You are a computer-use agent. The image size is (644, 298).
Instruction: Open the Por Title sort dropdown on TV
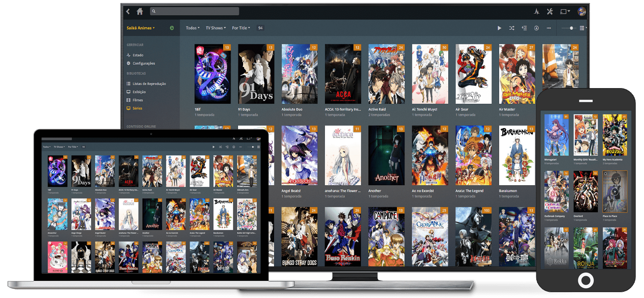(241, 28)
